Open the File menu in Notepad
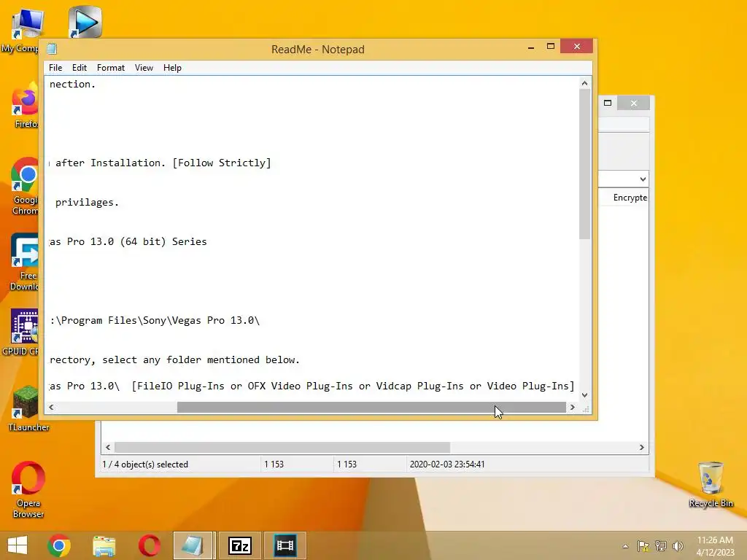This screenshot has height=560, width=747. click(x=55, y=68)
